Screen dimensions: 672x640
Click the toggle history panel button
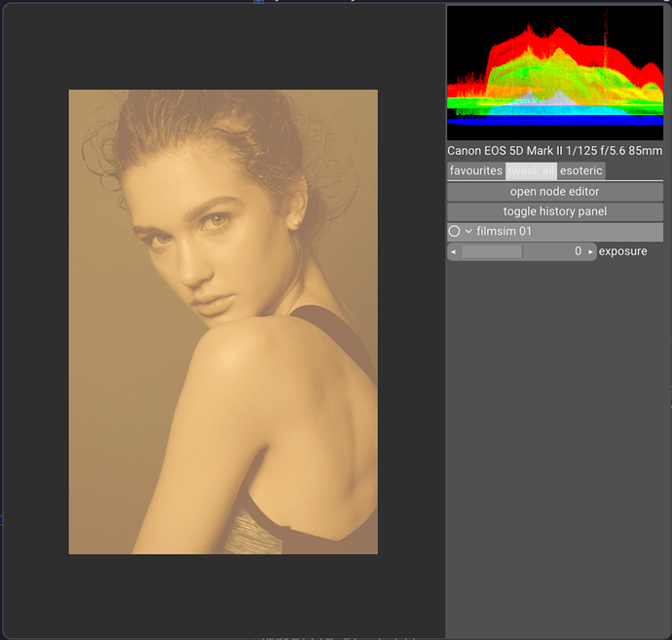(554, 211)
